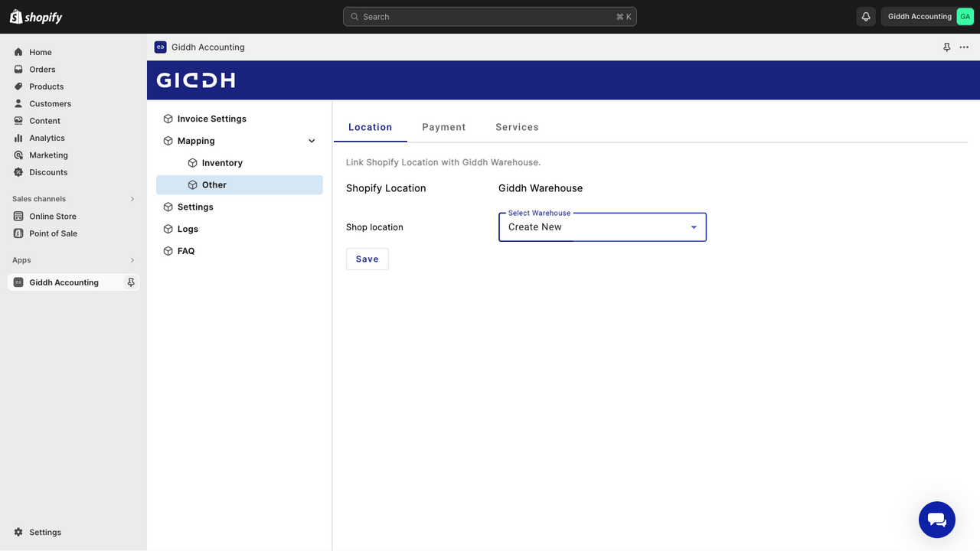This screenshot has height=551, width=980.
Task: Click the Shop location label
Action: click(x=374, y=227)
